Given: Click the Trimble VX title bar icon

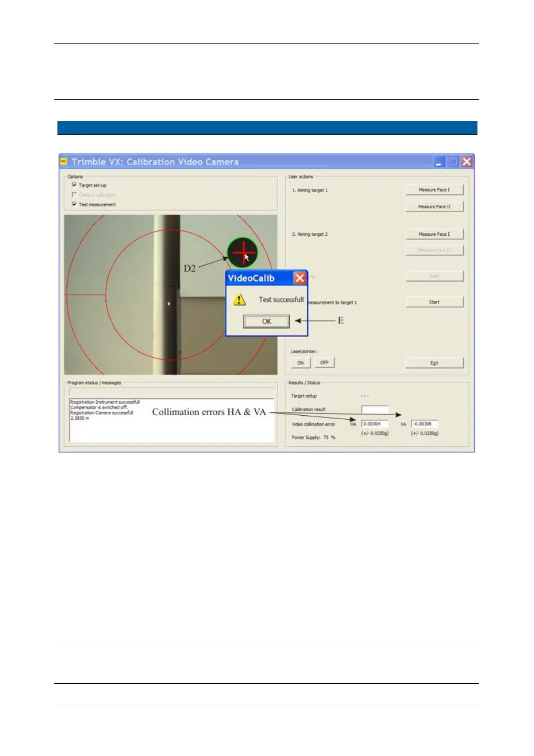Looking at the screenshot, I should (x=64, y=161).
